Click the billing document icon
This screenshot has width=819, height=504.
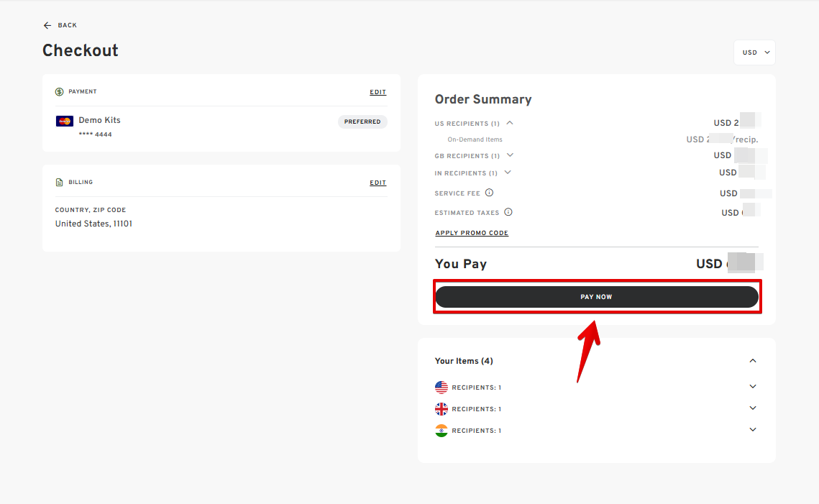pos(59,183)
